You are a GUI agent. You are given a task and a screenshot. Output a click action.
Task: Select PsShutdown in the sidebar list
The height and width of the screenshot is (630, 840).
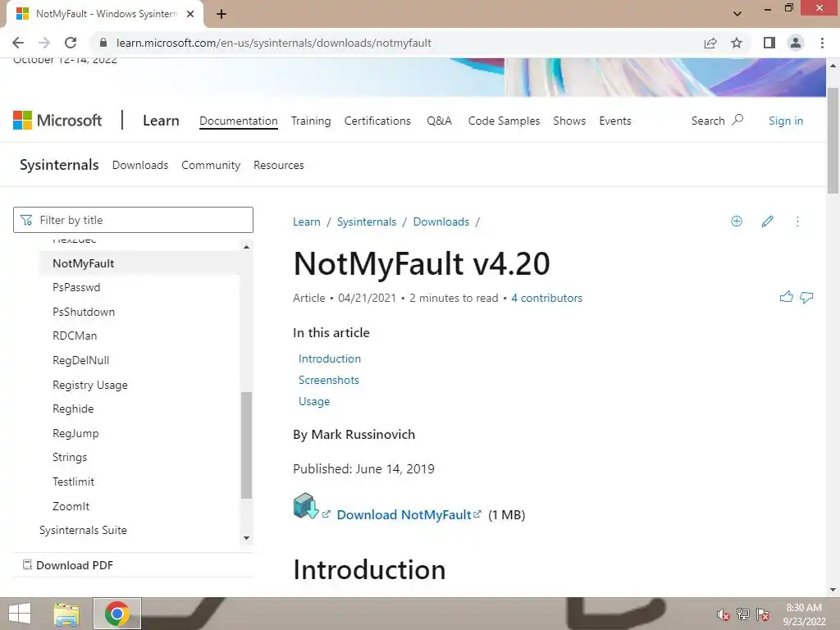pos(84,312)
